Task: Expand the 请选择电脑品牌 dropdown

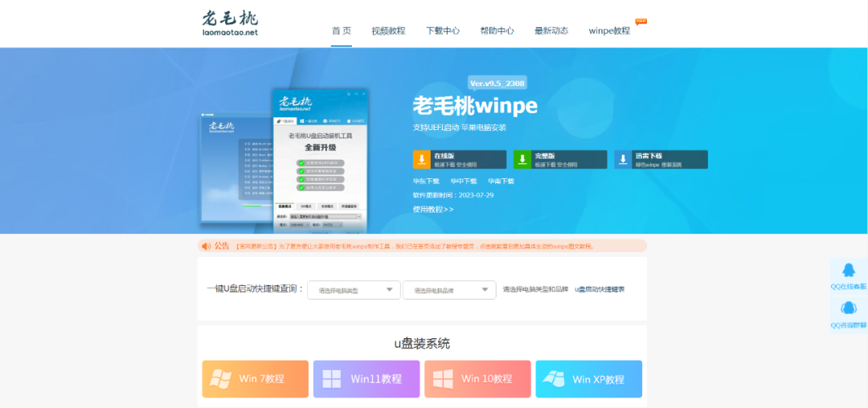Action: pyautogui.click(x=449, y=290)
